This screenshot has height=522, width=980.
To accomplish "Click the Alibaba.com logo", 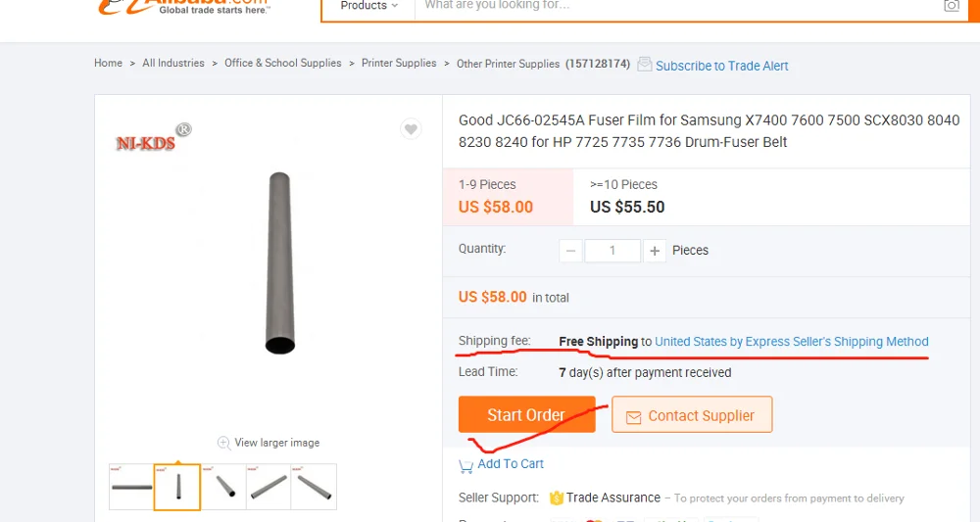I will (x=184, y=6).
